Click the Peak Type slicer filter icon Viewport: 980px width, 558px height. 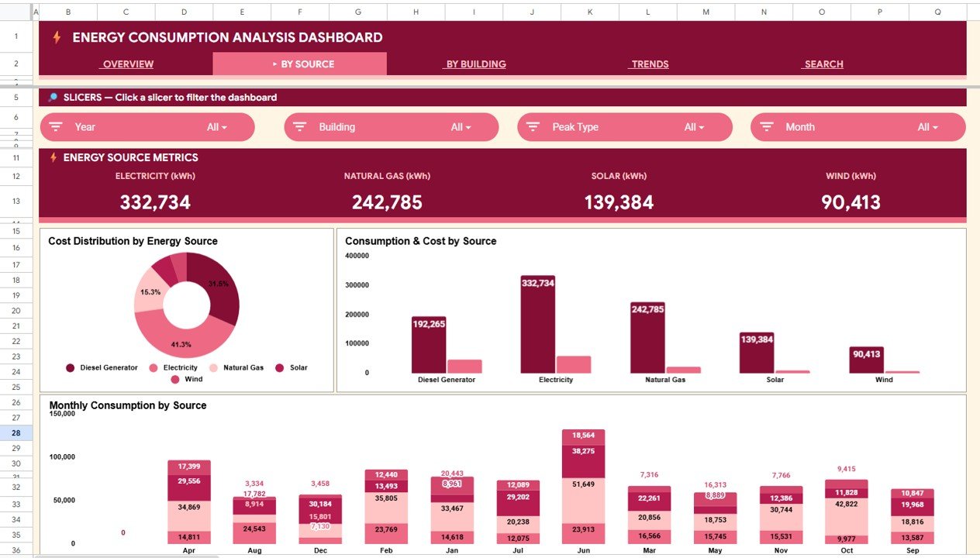[533, 127]
